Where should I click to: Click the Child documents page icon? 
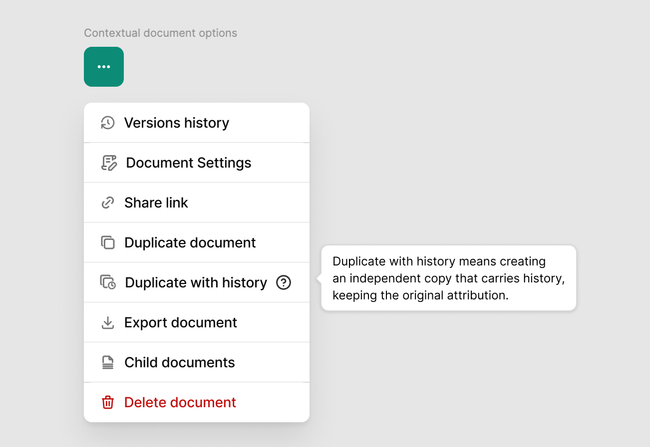click(108, 363)
